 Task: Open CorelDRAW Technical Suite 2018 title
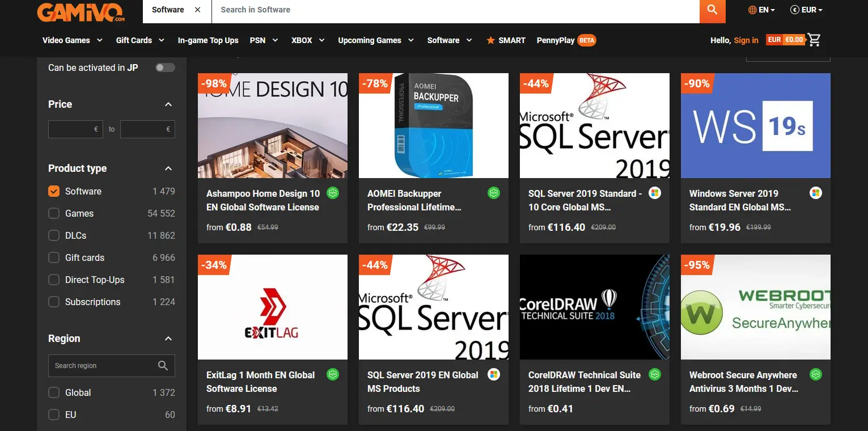point(585,382)
